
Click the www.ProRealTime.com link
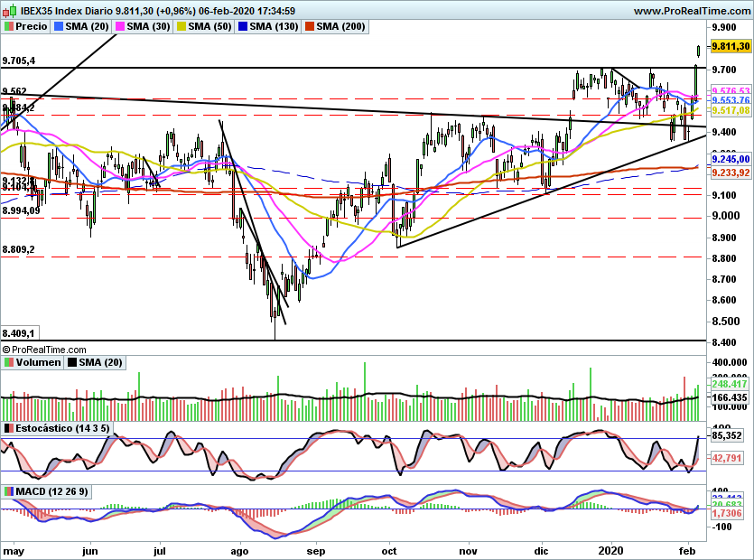click(x=692, y=11)
